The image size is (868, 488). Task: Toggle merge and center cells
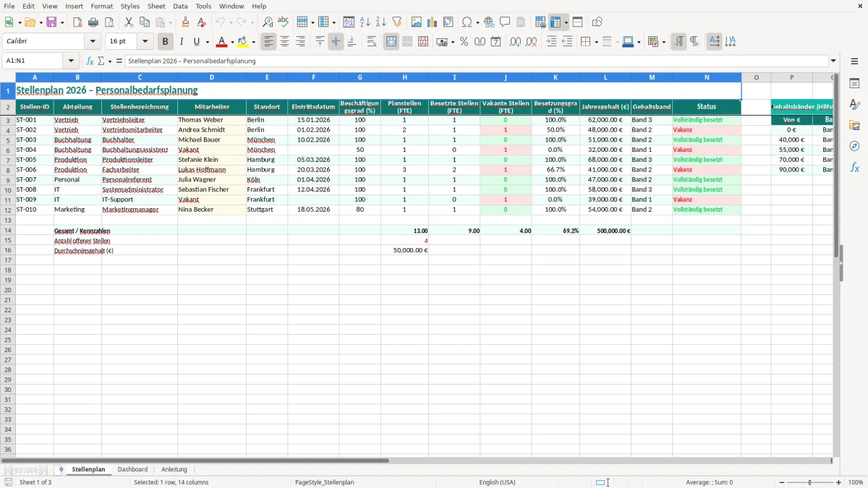(x=391, y=42)
